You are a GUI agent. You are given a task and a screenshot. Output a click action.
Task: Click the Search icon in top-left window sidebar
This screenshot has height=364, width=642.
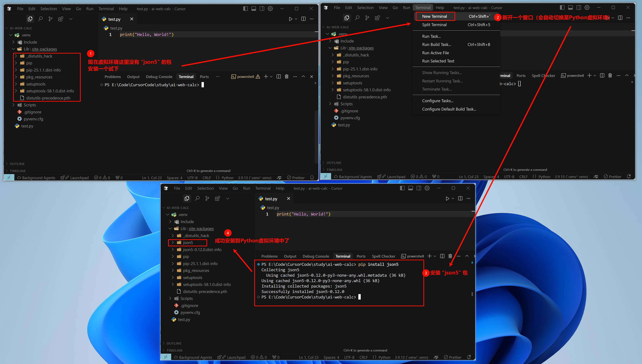click(x=40, y=19)
